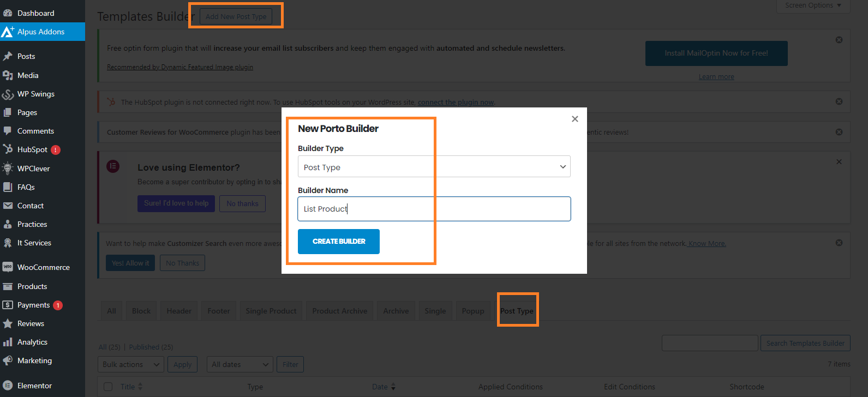Click the WP Swings icon
868x397 pixels.
8,94
